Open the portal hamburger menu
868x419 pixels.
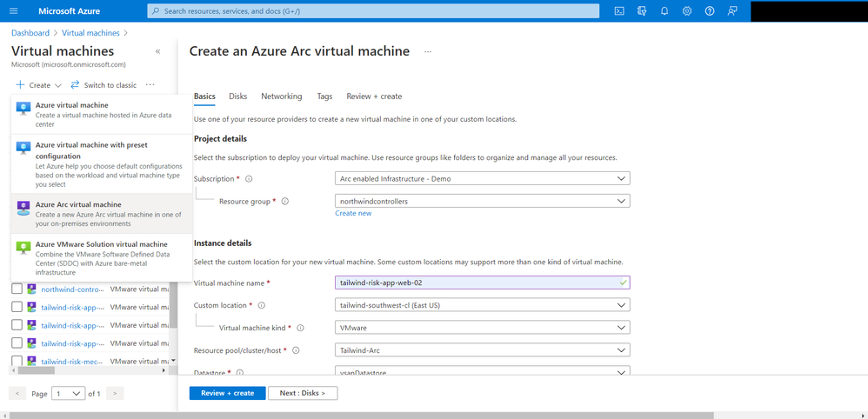pyautogui.click(x=14, y=11)
